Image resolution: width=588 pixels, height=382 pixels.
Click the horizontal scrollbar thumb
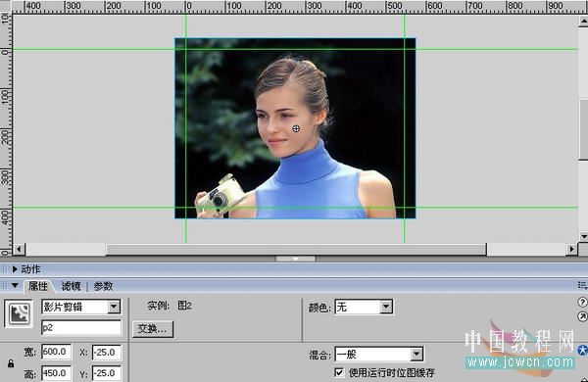coord(296,249)
